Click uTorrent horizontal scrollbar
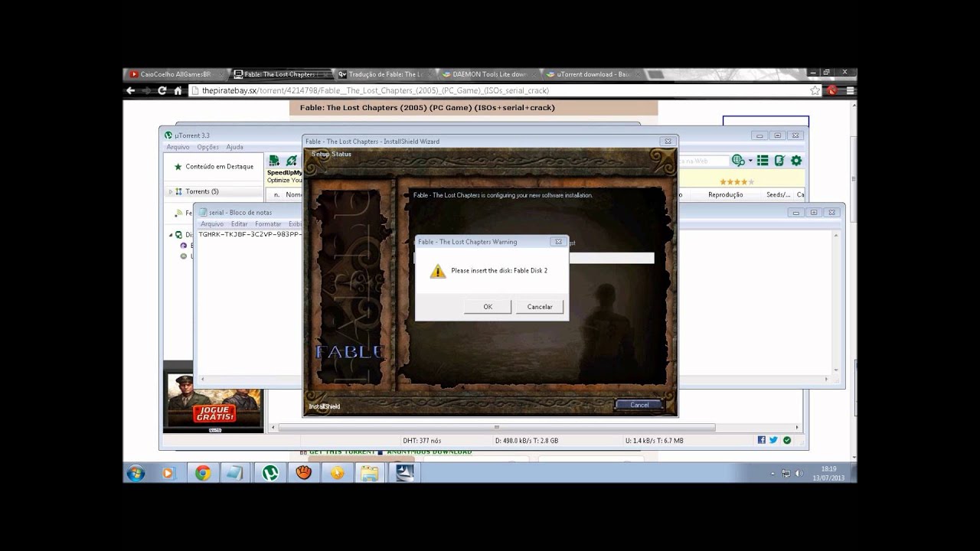 (x=497, y=428)
